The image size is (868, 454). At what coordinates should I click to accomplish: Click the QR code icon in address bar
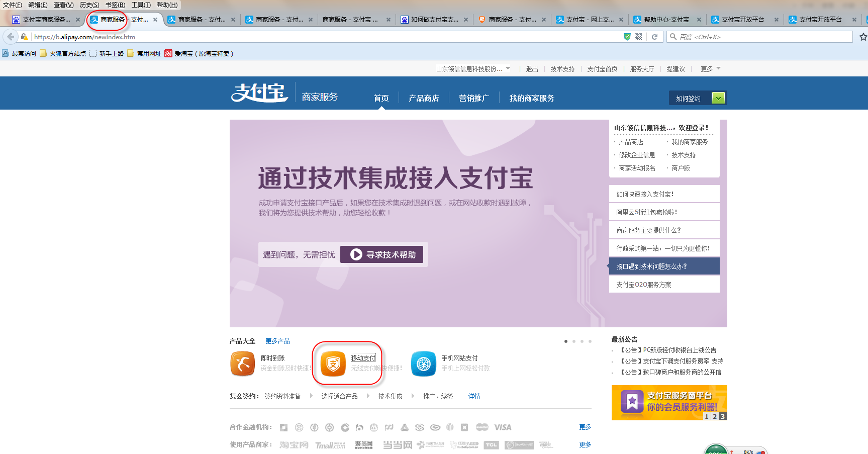638,37
